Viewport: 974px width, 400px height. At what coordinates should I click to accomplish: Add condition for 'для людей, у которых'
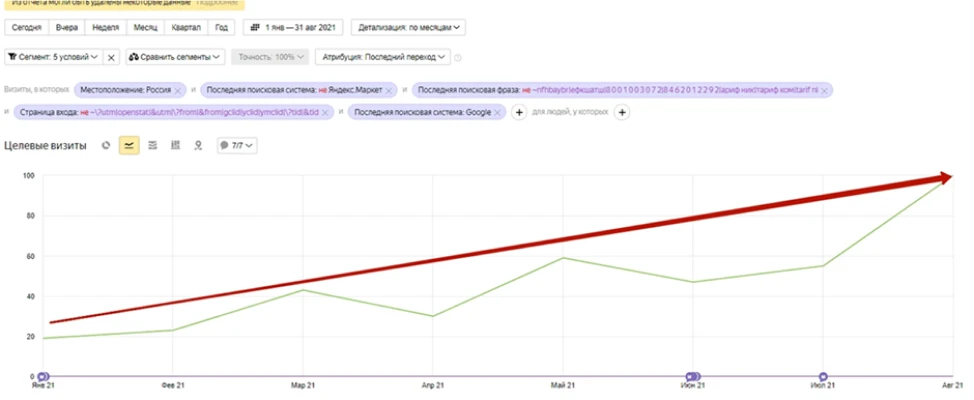click(x=621, y=112)
